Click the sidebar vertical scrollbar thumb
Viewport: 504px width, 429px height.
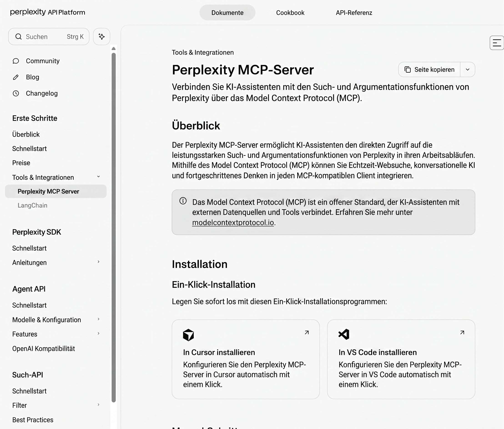click(x=113, y=227)
